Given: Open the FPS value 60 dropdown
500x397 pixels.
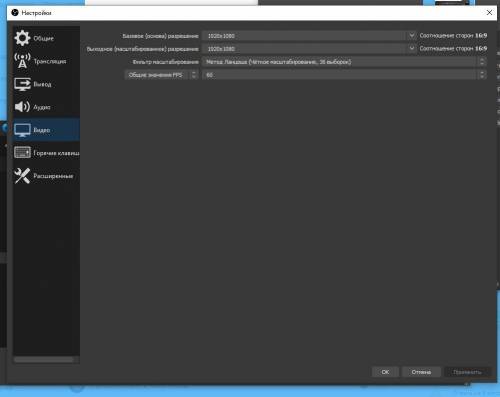Looking at the screenshot, I should [x=344, y=75].
